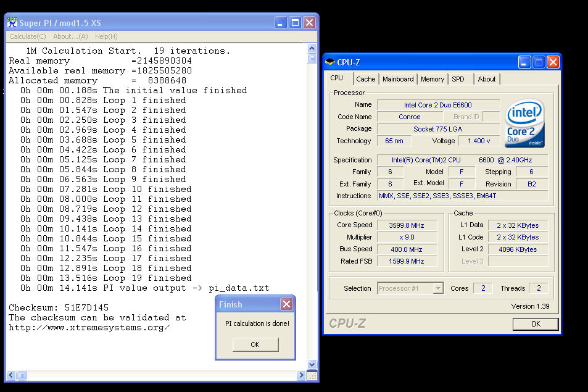588x392 pixels.
Task: Click OK in the Finish dialog
Action: 255,344
